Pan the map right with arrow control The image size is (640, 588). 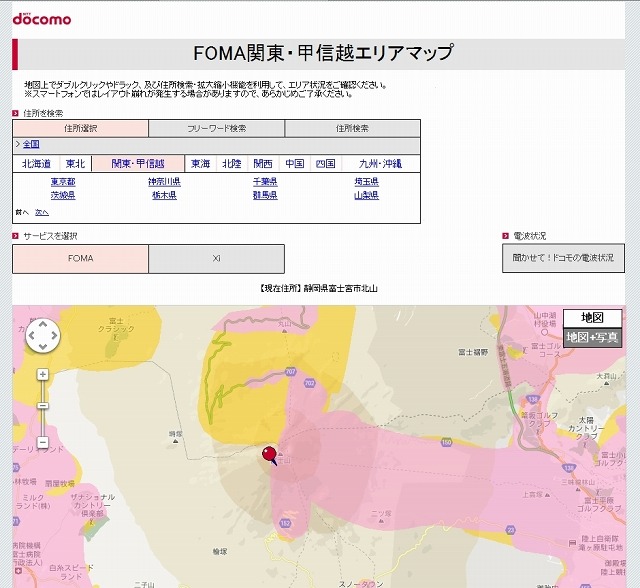(55, 337)
